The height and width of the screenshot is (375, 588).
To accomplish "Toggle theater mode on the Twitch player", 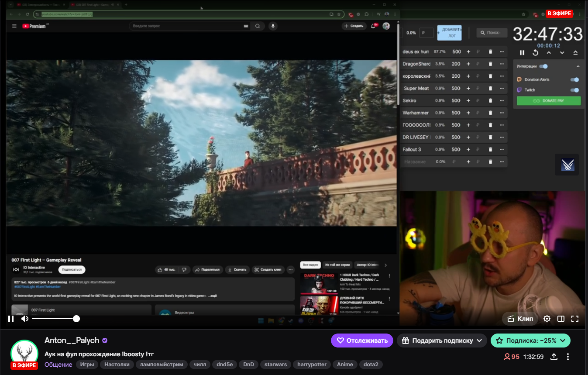I will [561, 319].
